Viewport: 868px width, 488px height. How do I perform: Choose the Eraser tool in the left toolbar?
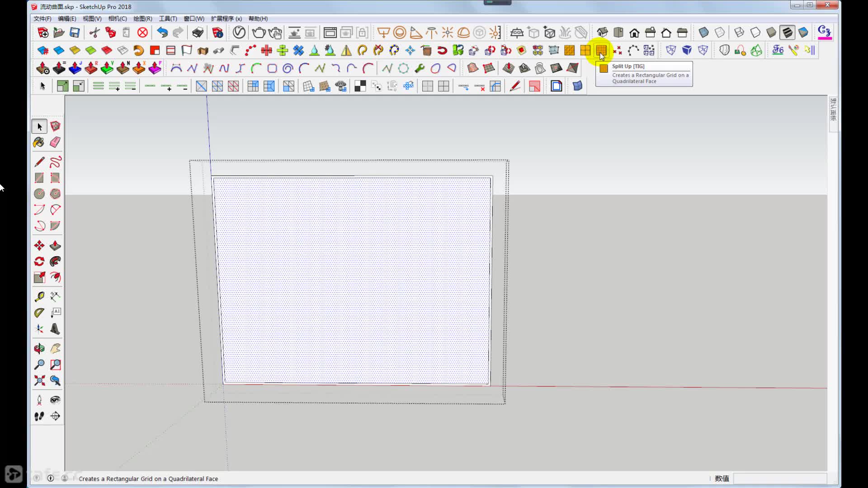coord(55,142)
